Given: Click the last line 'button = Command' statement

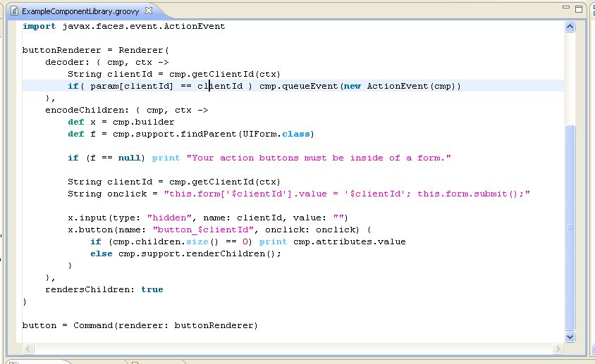Looking at the screenshot, I should [140, 325].
